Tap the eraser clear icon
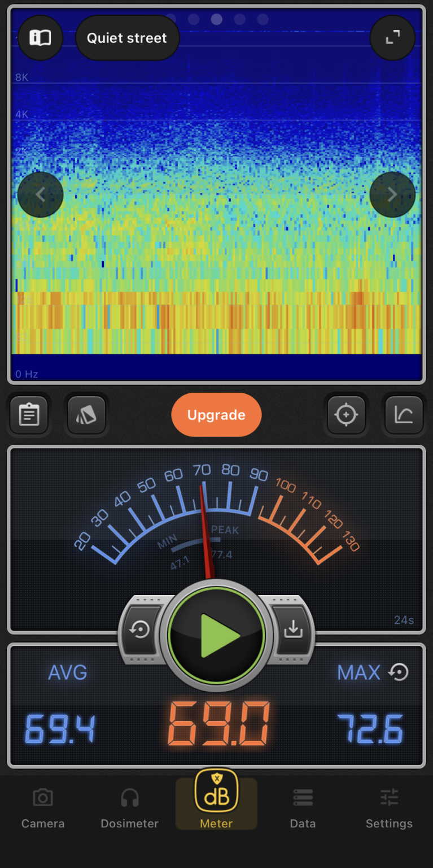 pos(86,415)
